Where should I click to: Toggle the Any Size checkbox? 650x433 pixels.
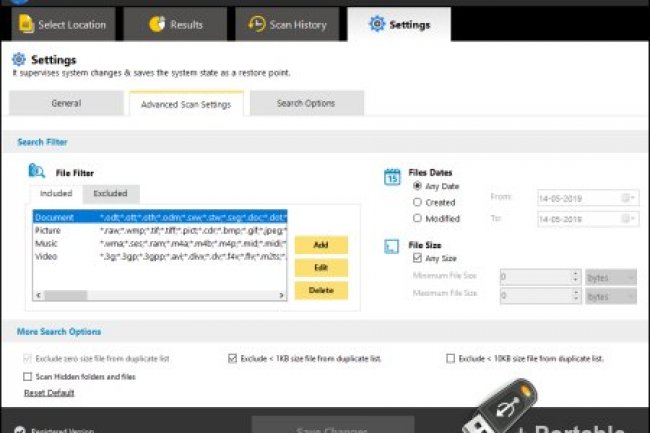[417, 258]
